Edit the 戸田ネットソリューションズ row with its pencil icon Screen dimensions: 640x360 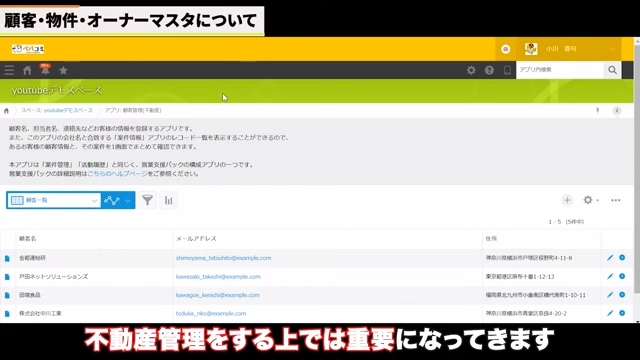pos(610,276)
